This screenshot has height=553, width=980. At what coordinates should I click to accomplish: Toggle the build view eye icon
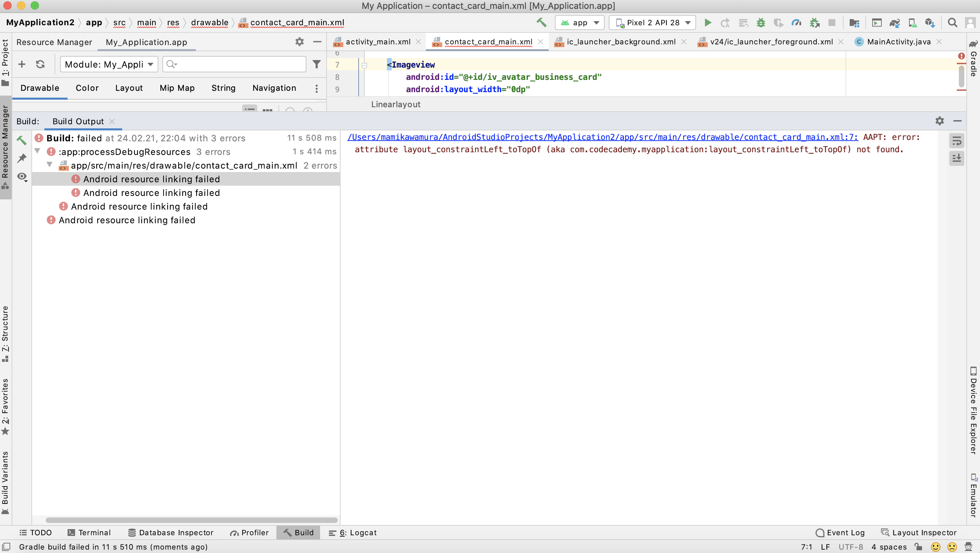point(22,176)
